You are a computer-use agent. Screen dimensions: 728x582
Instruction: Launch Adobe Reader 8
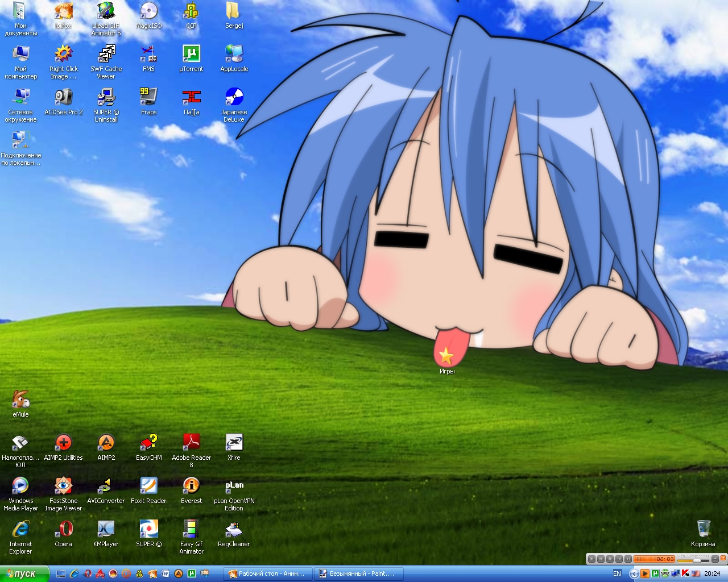(x=191, y=451)
